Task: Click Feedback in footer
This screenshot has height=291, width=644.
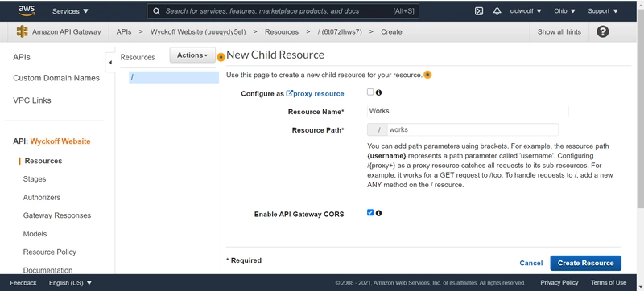Action: tap(23, 283)
